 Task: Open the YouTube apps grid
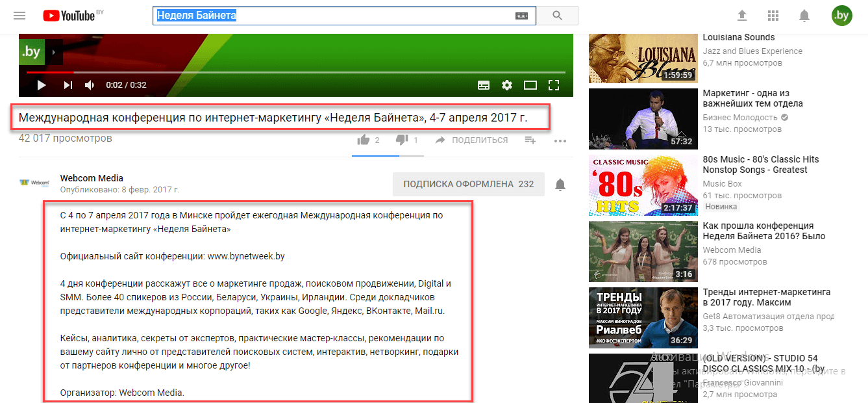click(773, 16)
